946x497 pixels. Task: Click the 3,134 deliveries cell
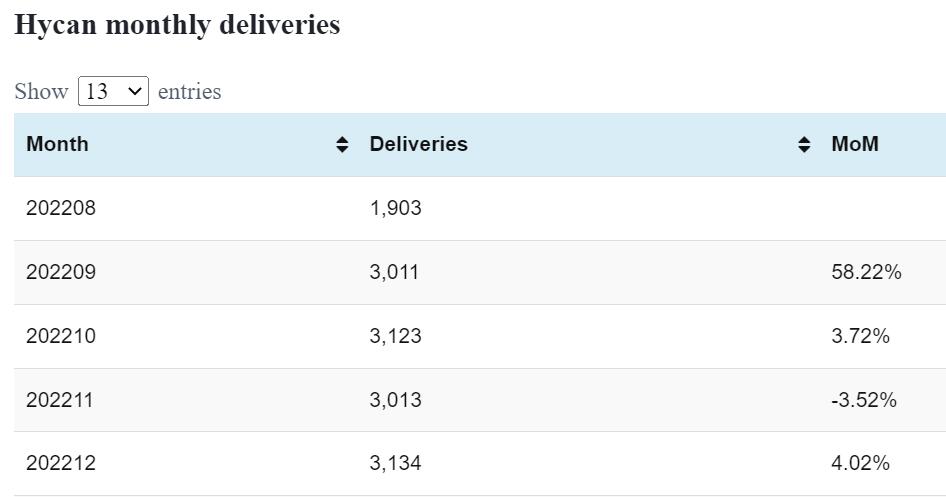[395, 463]
